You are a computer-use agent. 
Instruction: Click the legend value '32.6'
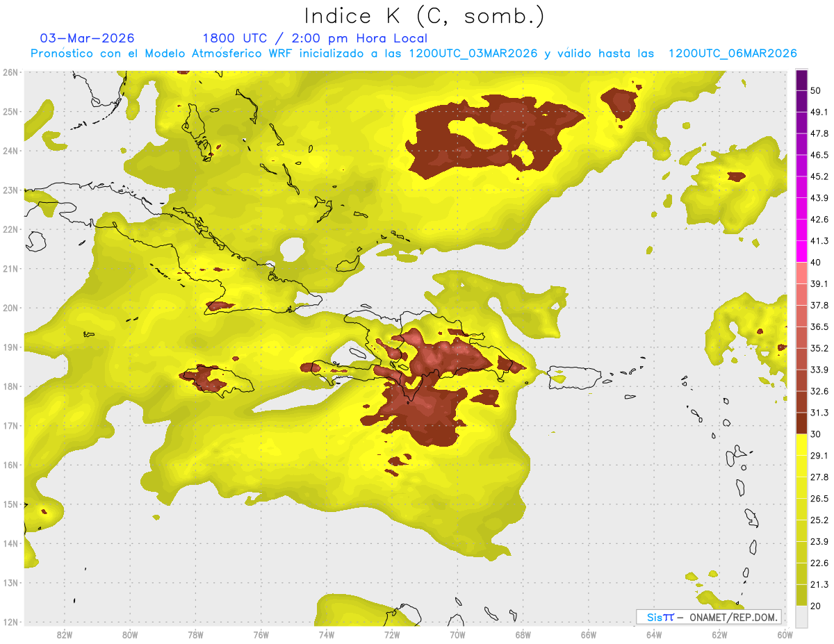pyautogui.click(x=819, y=391)
